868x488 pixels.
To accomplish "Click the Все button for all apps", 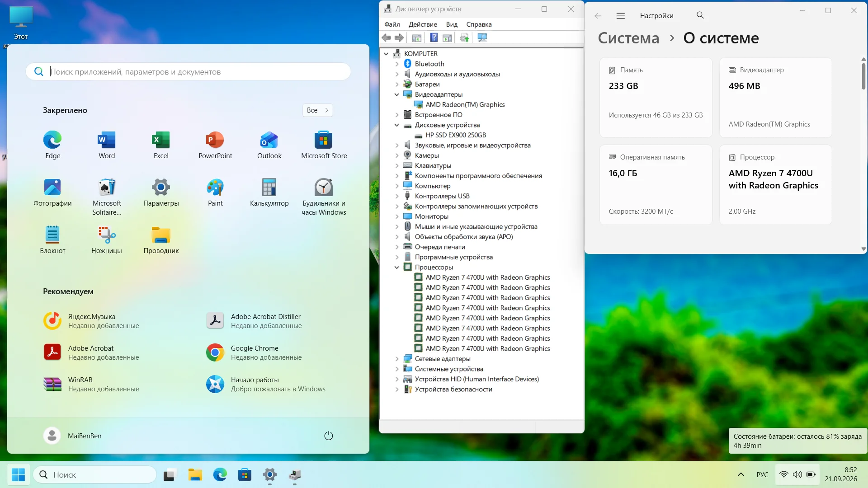I will [x=317, y=110].
